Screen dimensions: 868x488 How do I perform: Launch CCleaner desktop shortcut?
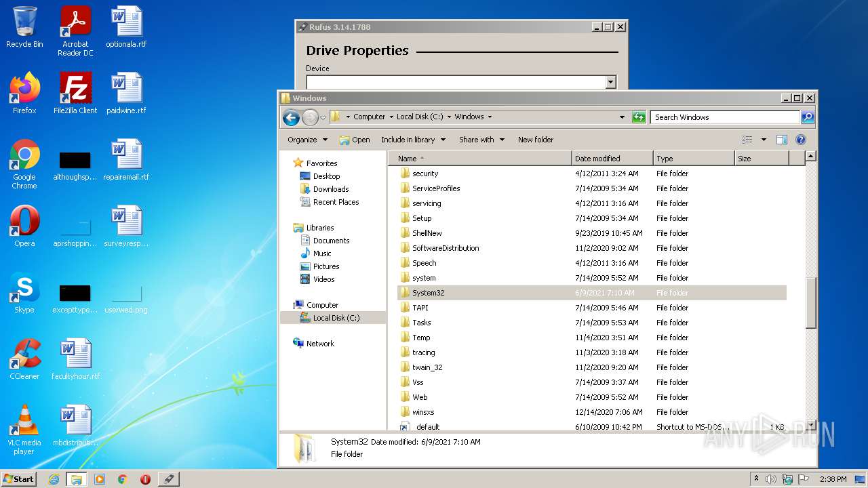coord(24,359)
